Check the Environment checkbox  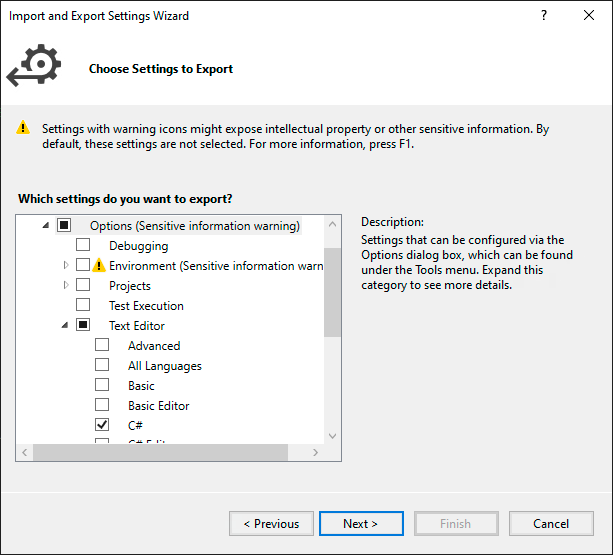pos(83,265)
